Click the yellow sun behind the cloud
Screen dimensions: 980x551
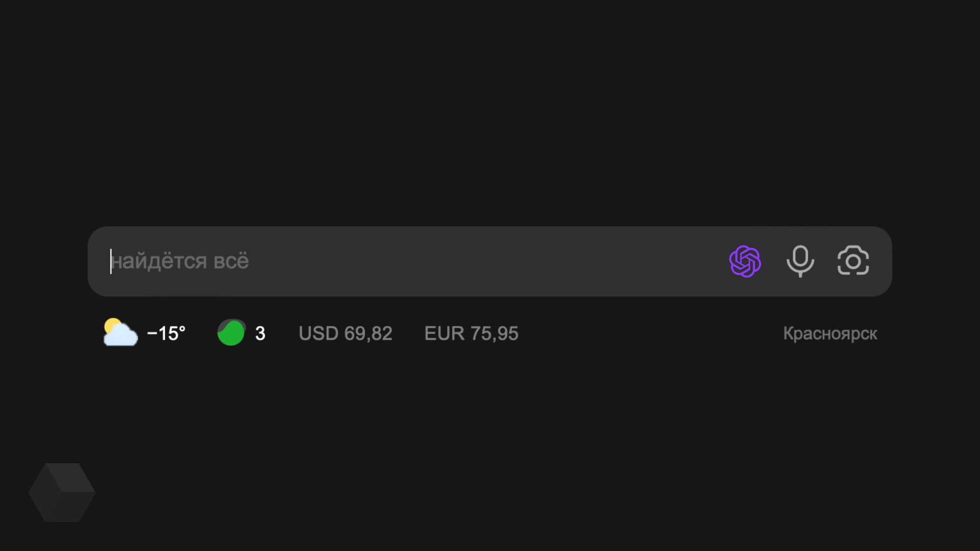[111, 325]
